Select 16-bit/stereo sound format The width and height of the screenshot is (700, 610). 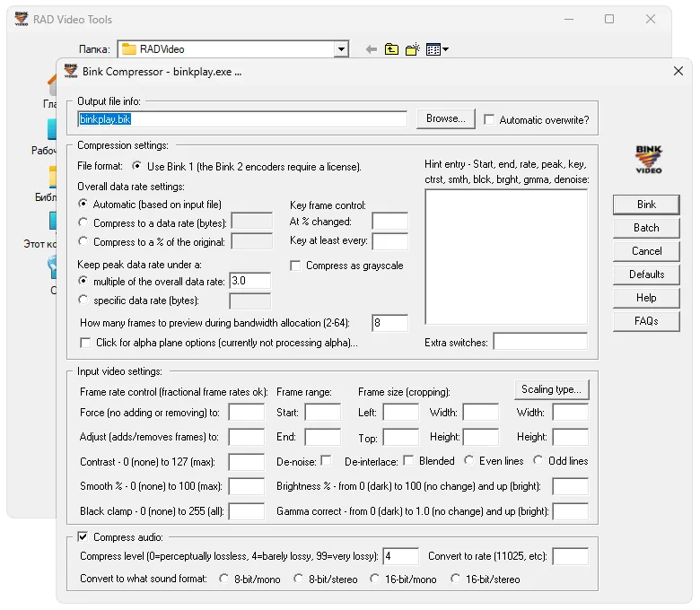[x=455, y=579]
